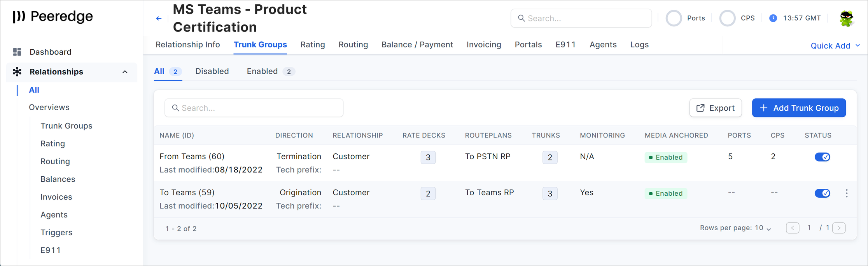The height and width of the screenshot is (266, 868).
Task: Click the trunk group table Search field
Action: [254, 108]
